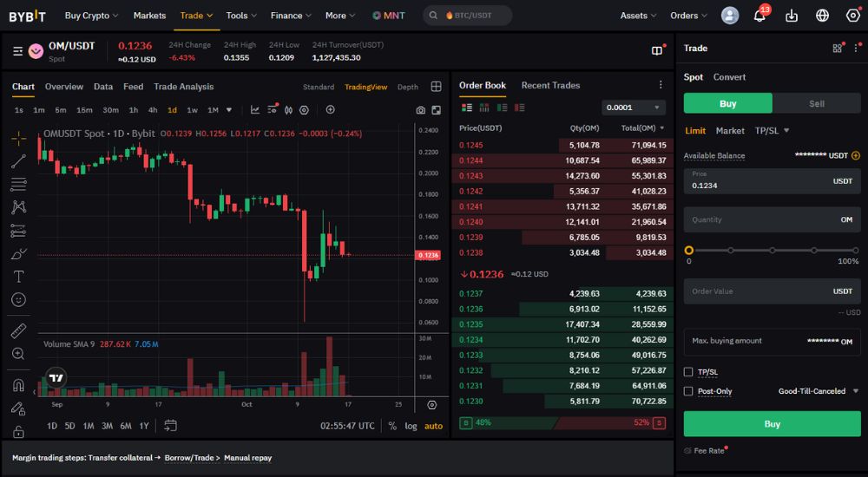Select the brush drawing tool
This screenshot has height=477, width=868.
18,253
